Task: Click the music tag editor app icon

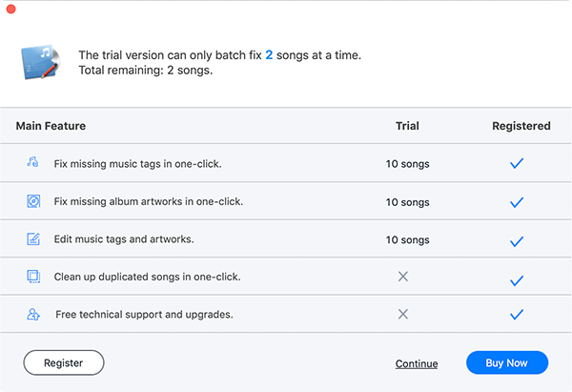Action: tap(41, 62)
